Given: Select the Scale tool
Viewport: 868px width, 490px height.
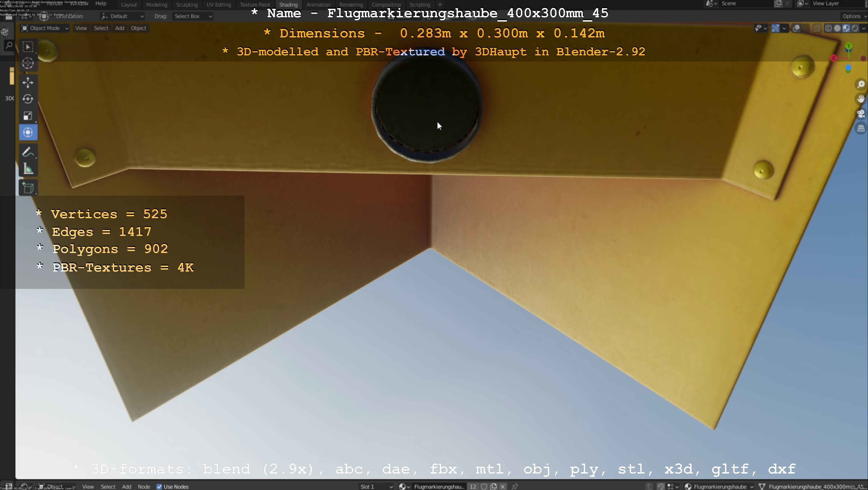Looking at the screenshot, I should [x=28, y=116].
